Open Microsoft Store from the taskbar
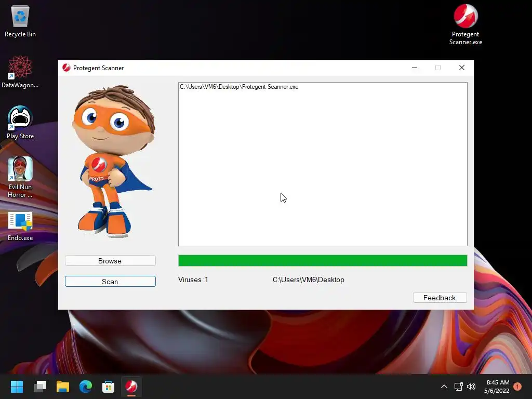 tap(108, 387)
